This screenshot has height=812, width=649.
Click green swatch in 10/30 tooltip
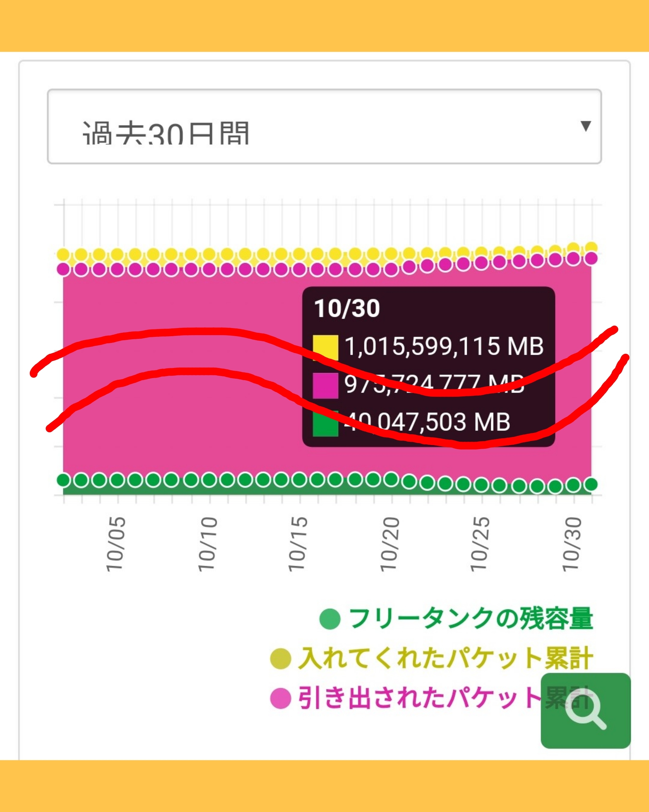(x=325, y=423)
